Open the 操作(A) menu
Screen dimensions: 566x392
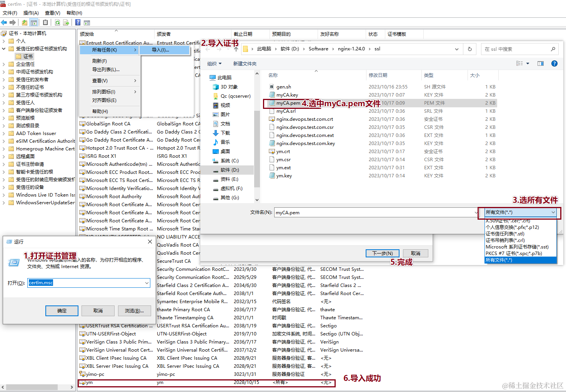click(31, 13)
